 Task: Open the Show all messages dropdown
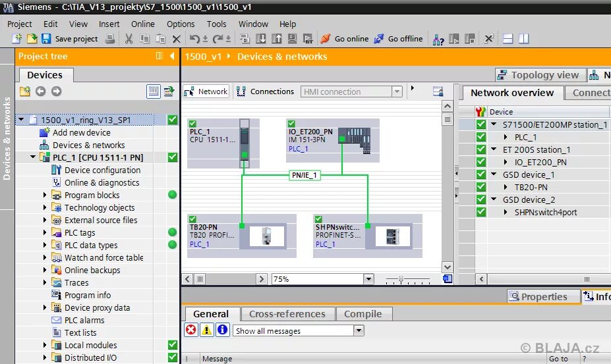pyautogui.click(x=359, y=330)
